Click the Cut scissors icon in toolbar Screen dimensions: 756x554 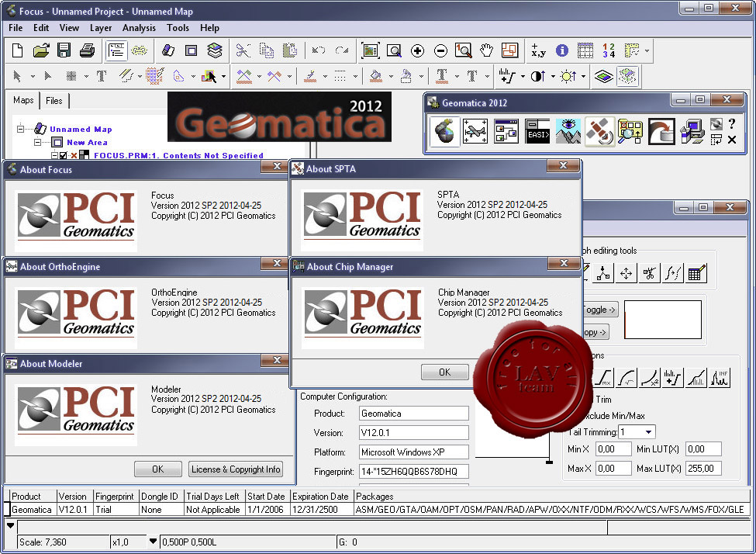(x=243, y=50)
